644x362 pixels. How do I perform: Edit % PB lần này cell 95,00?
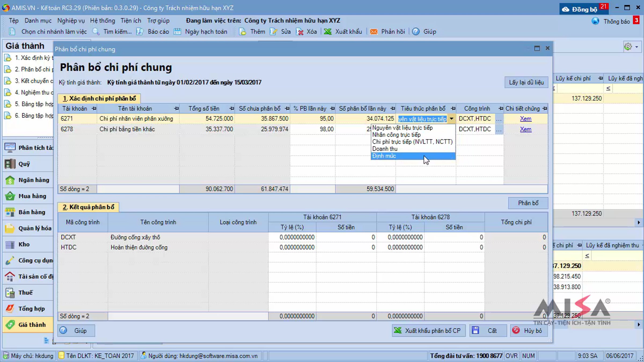click(313, 119)
